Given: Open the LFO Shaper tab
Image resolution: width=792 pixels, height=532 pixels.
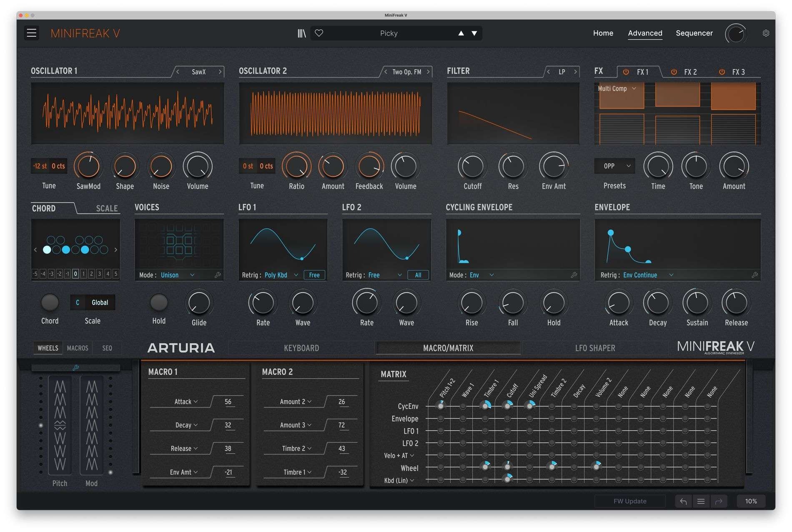Looking at the screenshot, I should coord(595,348).
